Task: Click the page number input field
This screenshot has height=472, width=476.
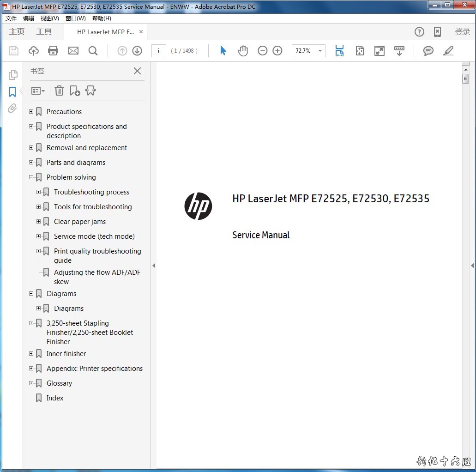Action: pyautogui.click(x=158, y=51)
